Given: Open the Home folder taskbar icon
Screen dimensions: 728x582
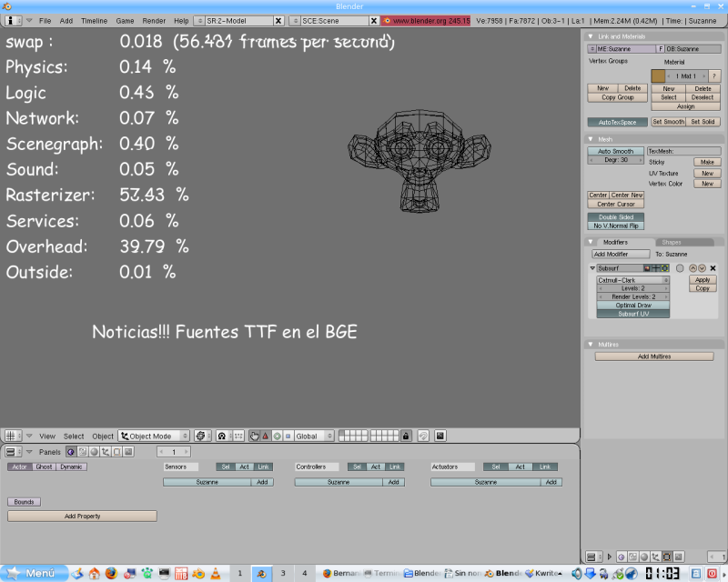Looking at the screenshot, I should click(x=95, y=574).
